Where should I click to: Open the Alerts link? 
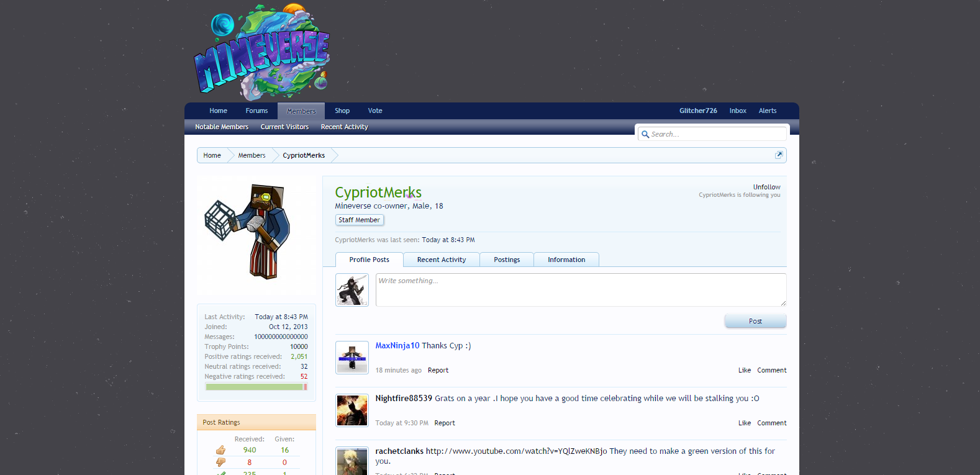click(768, 111)
